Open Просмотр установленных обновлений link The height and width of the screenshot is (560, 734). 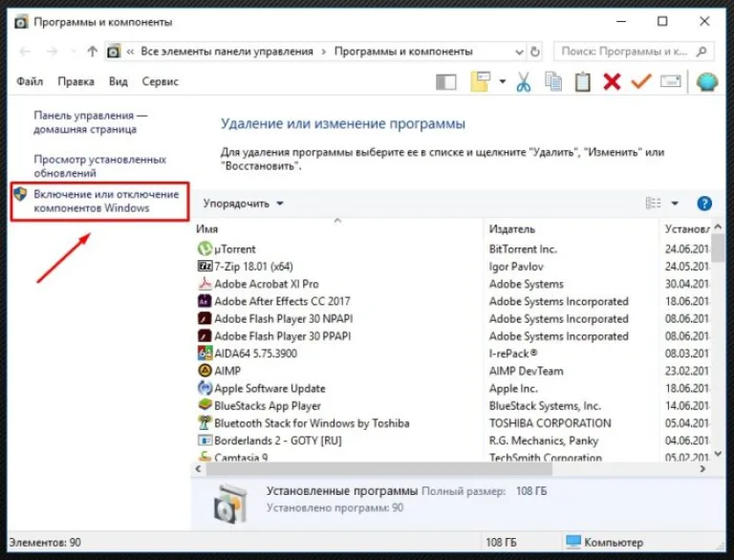(99, 166)
